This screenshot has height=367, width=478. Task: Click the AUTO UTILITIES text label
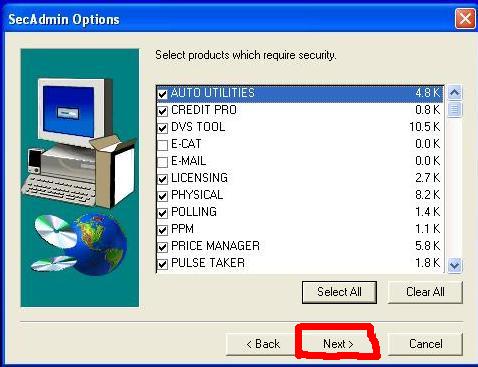click(x=213, y=93)
